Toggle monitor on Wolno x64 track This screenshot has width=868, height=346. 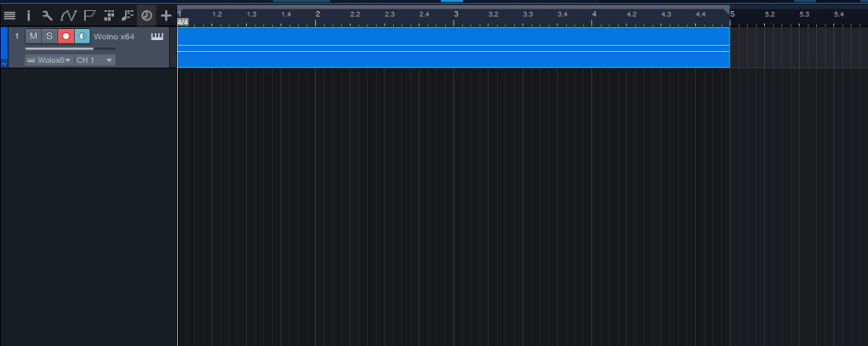pyautogui.click(x=82, y=37)
